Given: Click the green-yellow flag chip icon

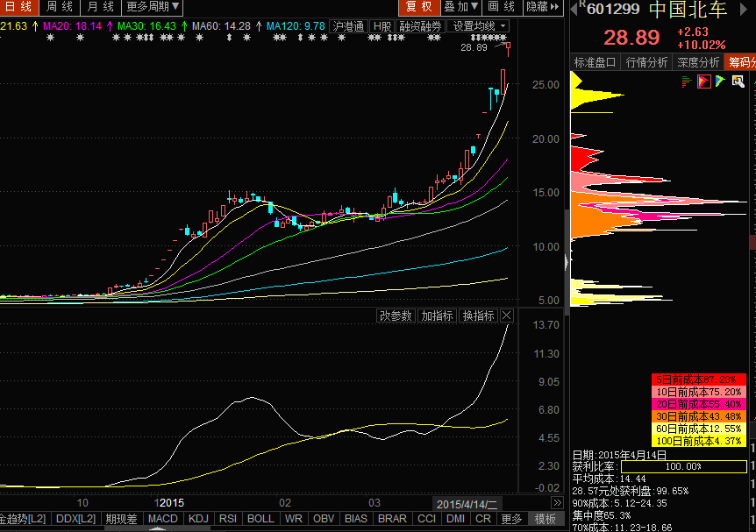Looking at the screenshot, I should click(719, 82).
